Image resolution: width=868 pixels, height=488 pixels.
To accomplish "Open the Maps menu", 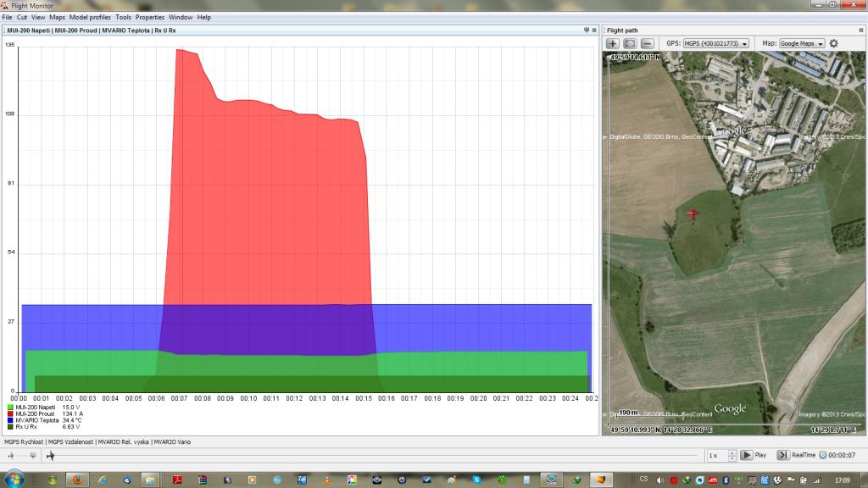I will (x=57, y=17).
